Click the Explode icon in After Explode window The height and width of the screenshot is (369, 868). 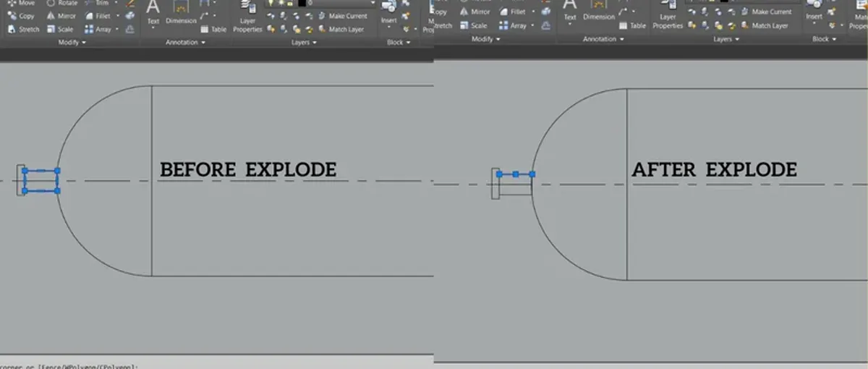point(546,12)
